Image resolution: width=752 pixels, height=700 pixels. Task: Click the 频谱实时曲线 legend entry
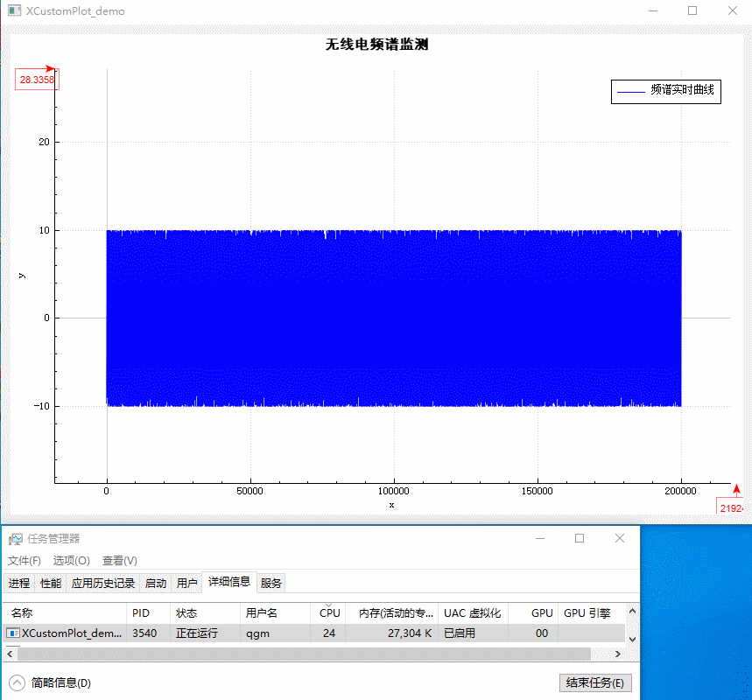pos(665,90)
